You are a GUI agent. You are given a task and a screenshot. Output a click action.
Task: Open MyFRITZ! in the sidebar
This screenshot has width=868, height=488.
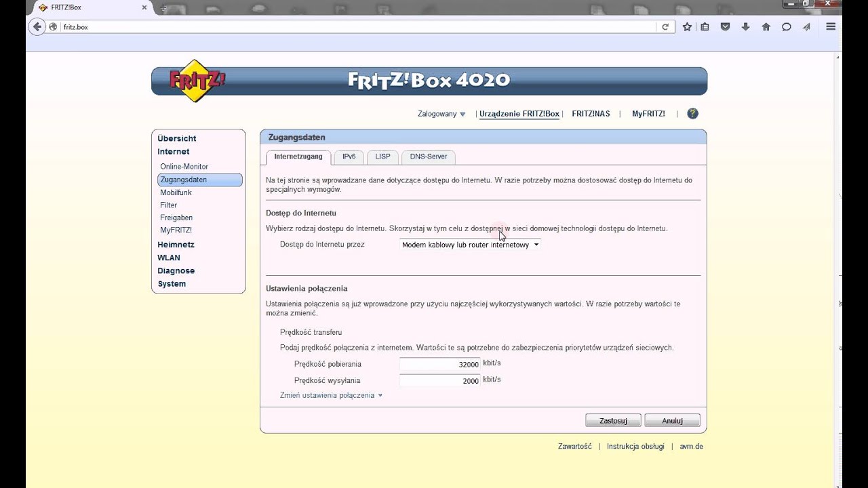(x=176, y=230)
